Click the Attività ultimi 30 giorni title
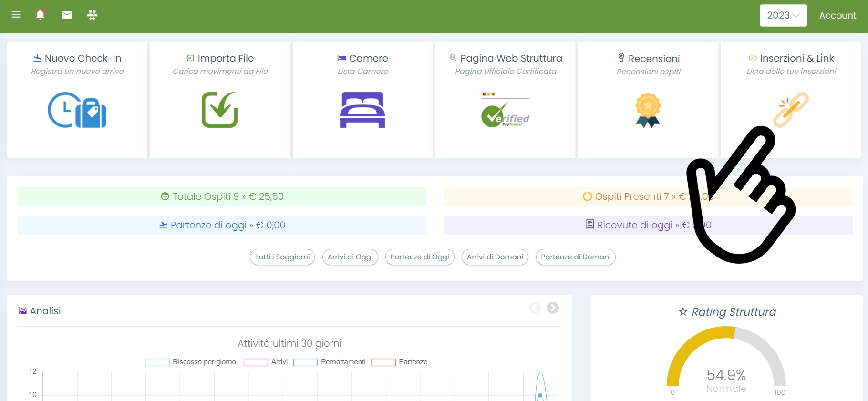 pos(289,343)
